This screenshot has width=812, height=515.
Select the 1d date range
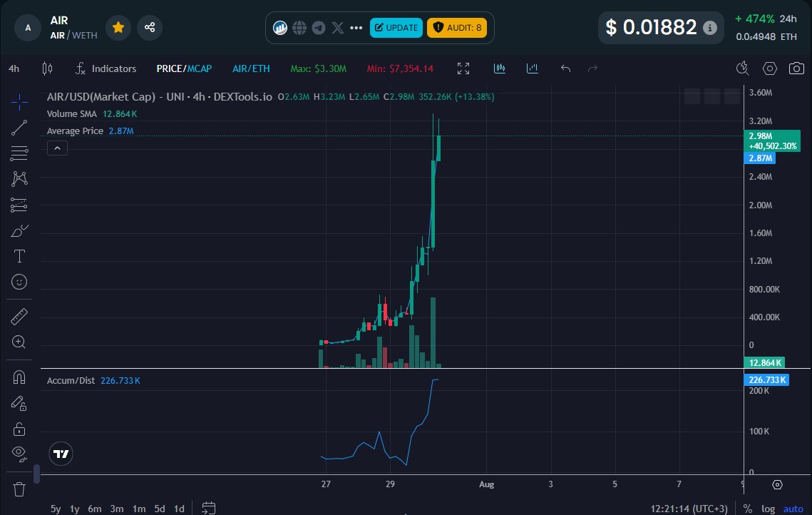click(179, 509)
